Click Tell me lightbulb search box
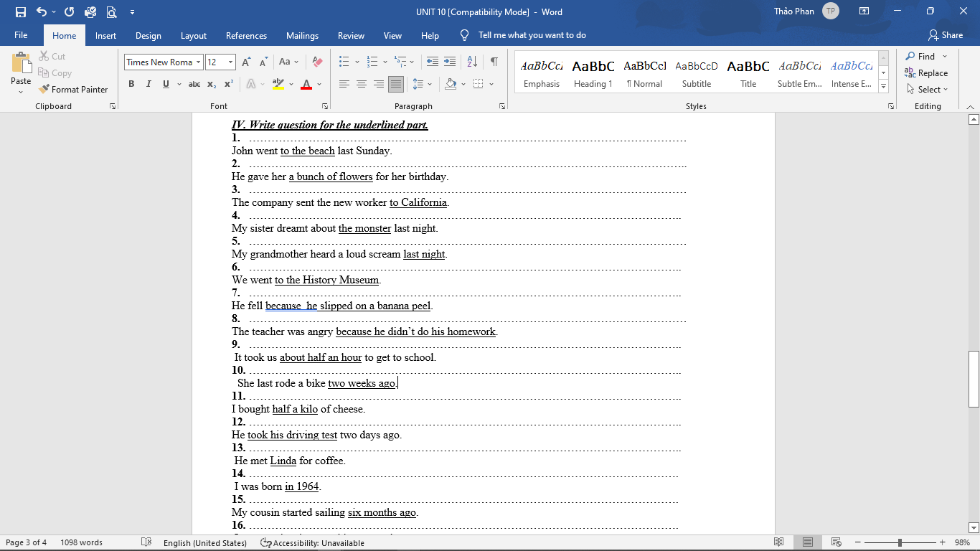 [523, 35]
